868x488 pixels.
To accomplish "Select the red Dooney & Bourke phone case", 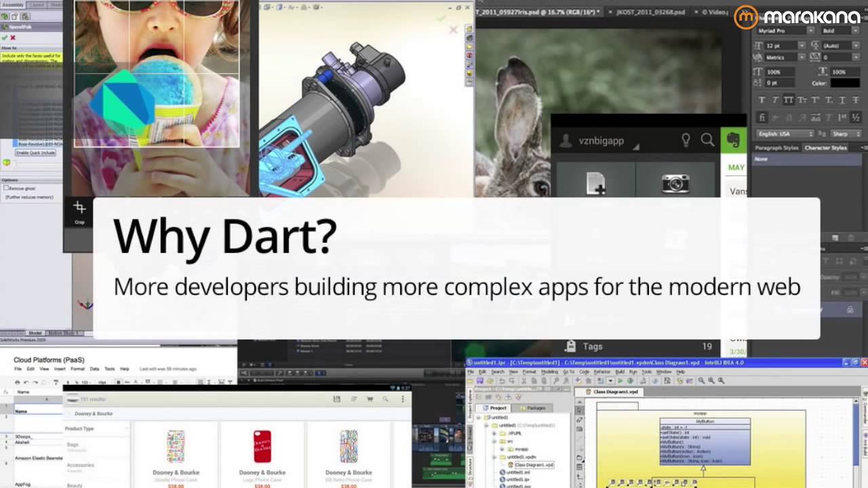I will pyautogui.click(x=262, y=446).
